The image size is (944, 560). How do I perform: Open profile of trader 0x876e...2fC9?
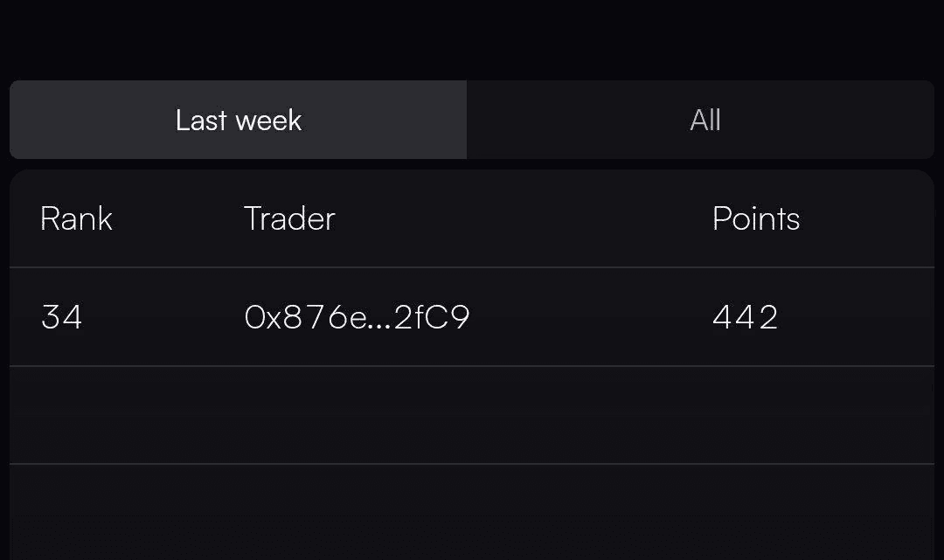pos(357,317)
